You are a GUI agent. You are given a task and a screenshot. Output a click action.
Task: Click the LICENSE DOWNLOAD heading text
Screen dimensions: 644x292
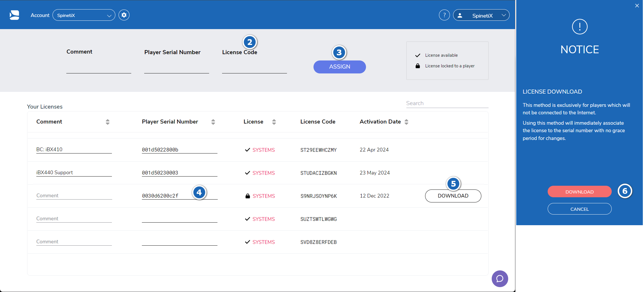552,92
